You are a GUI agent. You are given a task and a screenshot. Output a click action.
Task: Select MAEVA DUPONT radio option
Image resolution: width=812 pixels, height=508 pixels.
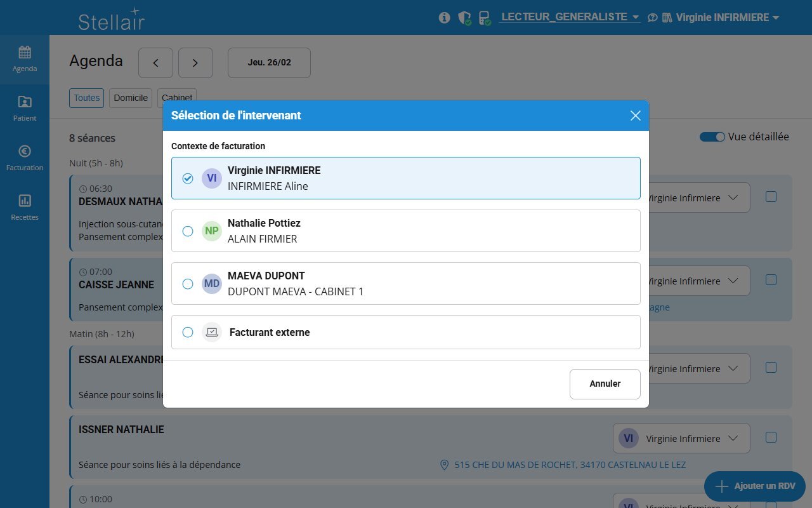tap(188, 284)
